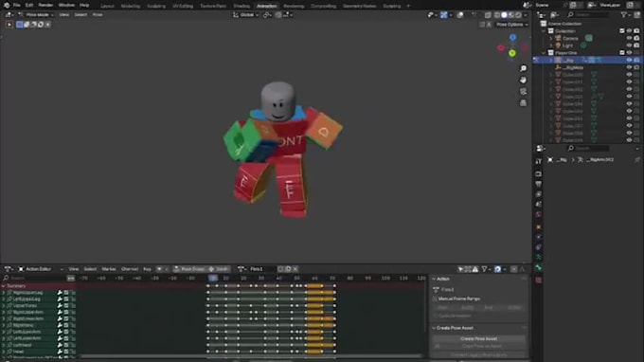Image resolution: width=644 pixels, height=362 pixels.
Task: Open Action Editor View menu
Action: (74, 269)
